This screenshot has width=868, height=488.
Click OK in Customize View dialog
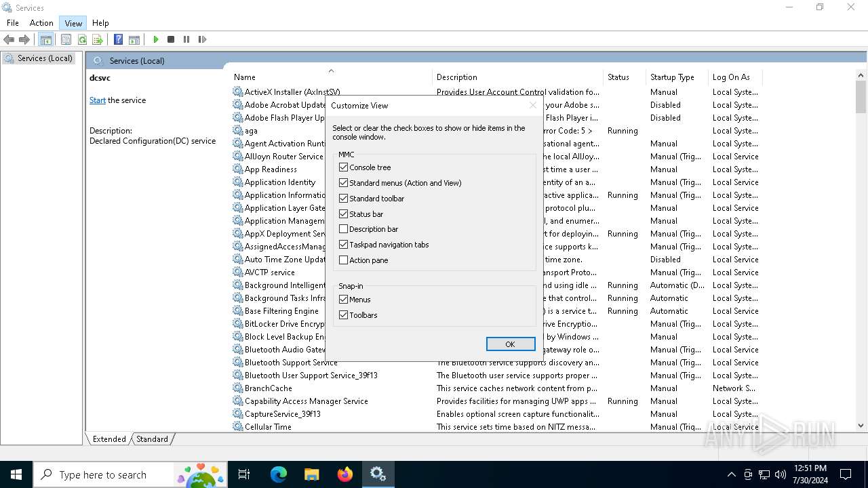point(511,344)
